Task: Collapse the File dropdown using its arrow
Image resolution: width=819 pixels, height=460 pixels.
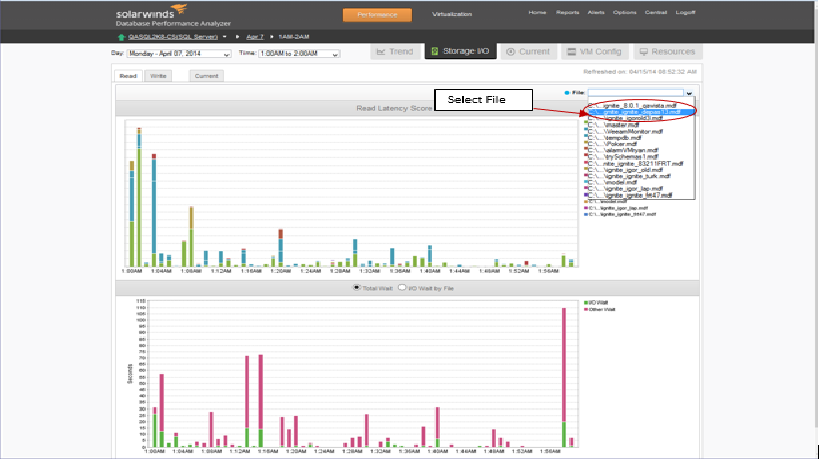Action: tap(689, 93)
